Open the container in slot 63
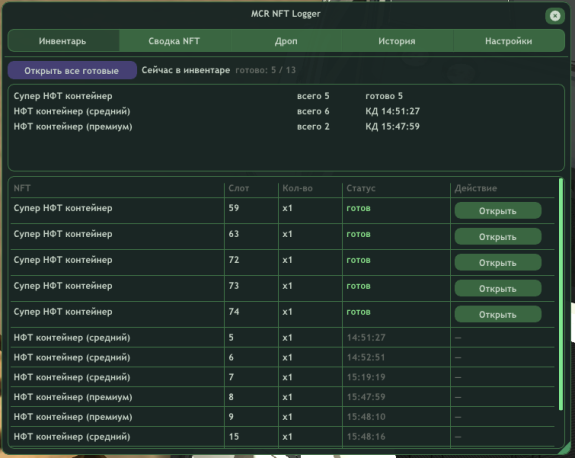Viewport: 575px width, 458px height. pos(498,237)
